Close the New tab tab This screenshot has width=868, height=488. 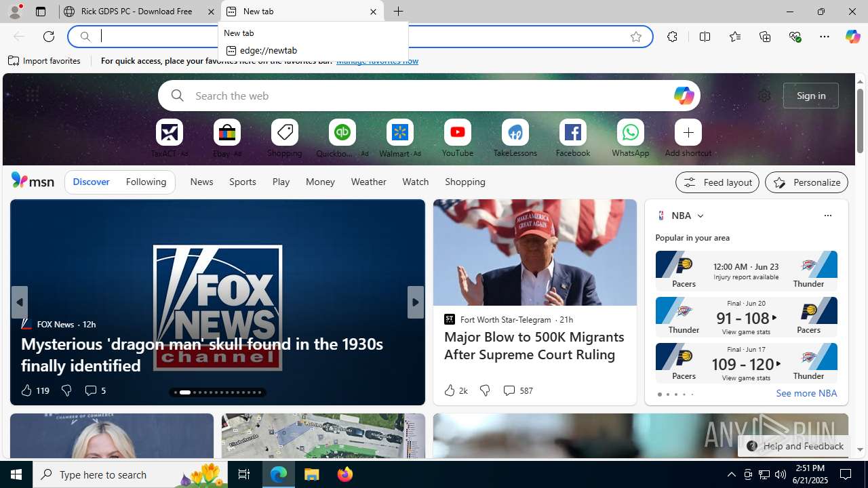[373, 12]
